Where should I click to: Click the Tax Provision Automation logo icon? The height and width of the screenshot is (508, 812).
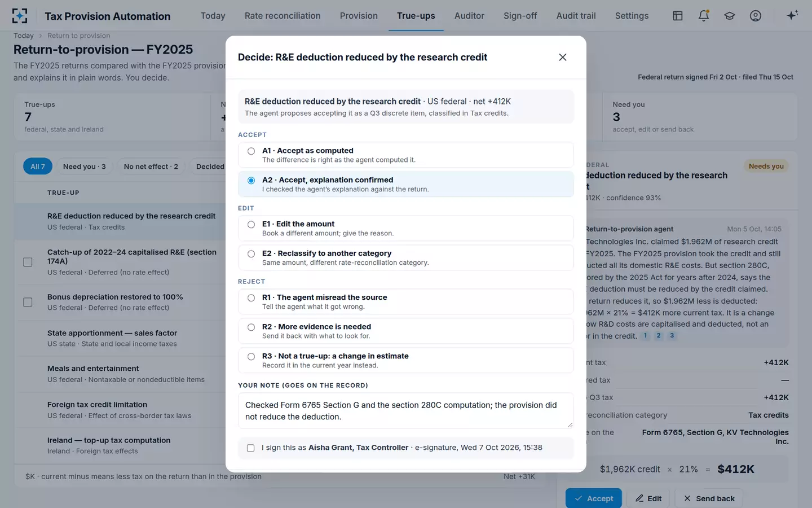click(x=20, y=16)
